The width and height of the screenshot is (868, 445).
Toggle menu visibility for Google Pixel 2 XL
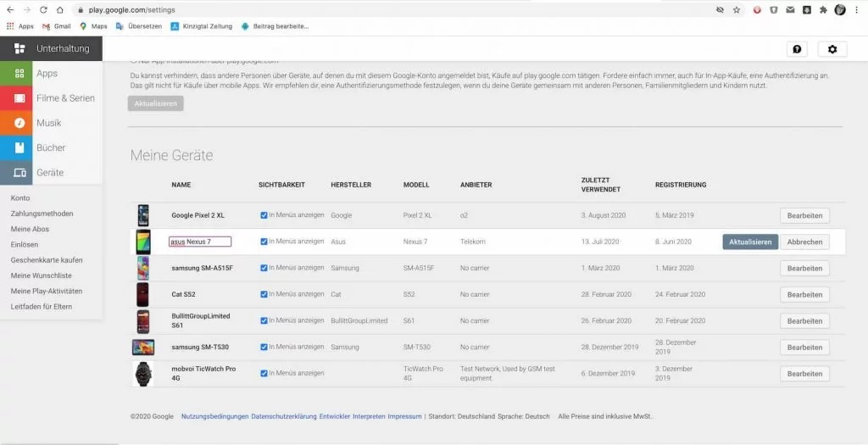click(x=264, y=214)
